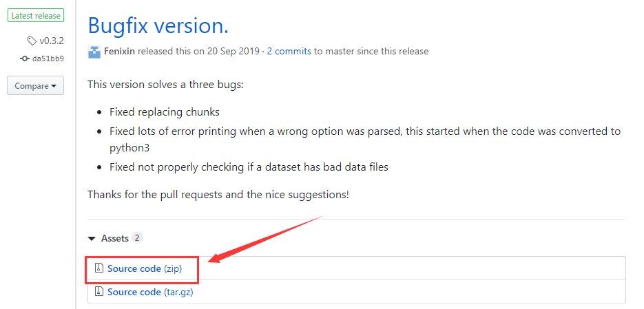Open the Bugfix version. release title
Viewport: 644px width, 309px height.
tap(158, 25)
